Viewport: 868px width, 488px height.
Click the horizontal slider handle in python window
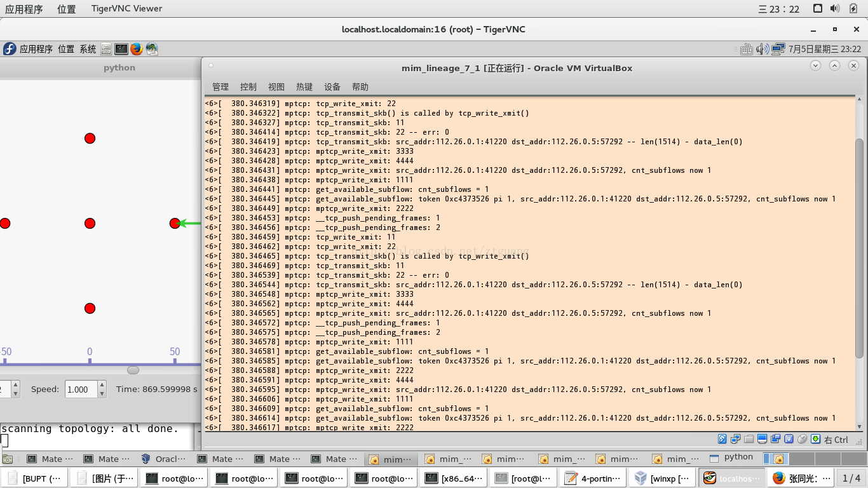tap(133, 370)
